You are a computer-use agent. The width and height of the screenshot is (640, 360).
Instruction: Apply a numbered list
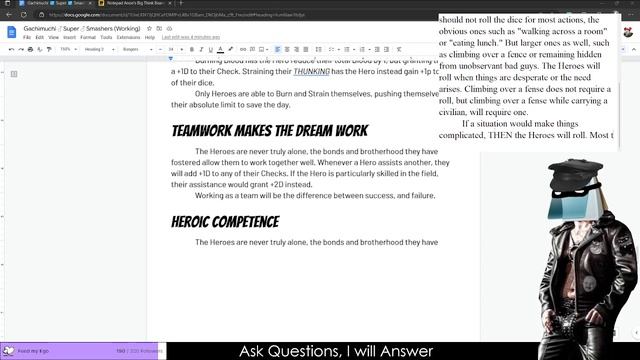tap(362, 49)
